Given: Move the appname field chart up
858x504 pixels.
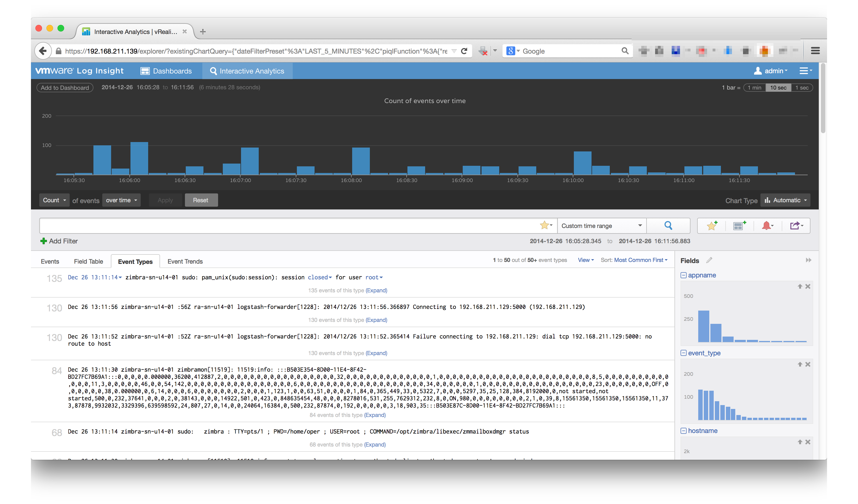Looking at the screenshot, I should [800, 287].
